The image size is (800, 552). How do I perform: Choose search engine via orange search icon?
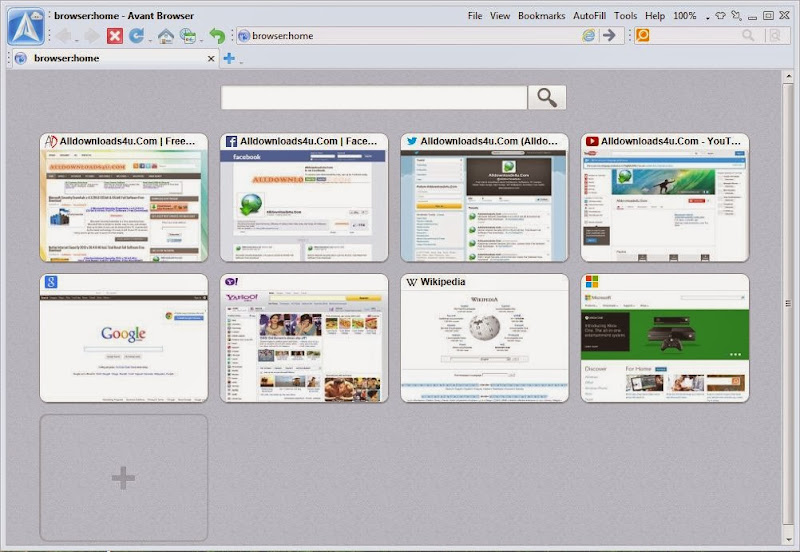(x=642, y=35)
